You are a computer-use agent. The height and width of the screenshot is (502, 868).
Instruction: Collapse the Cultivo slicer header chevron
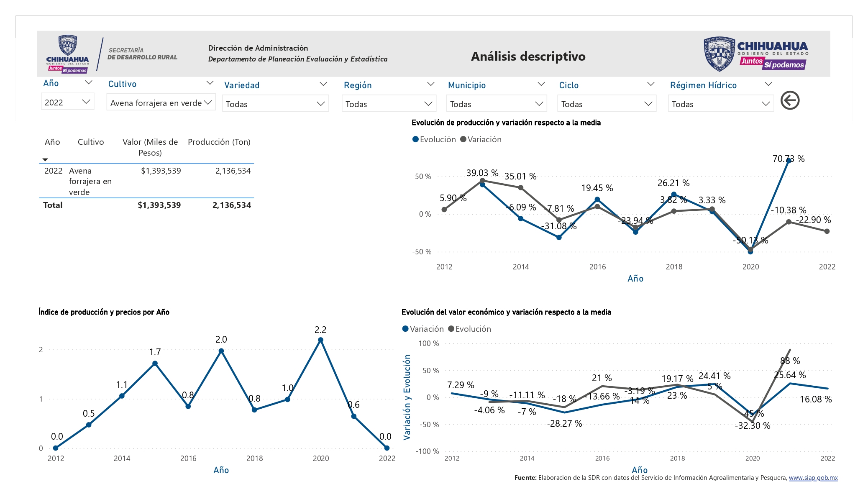tap(210, 83)
